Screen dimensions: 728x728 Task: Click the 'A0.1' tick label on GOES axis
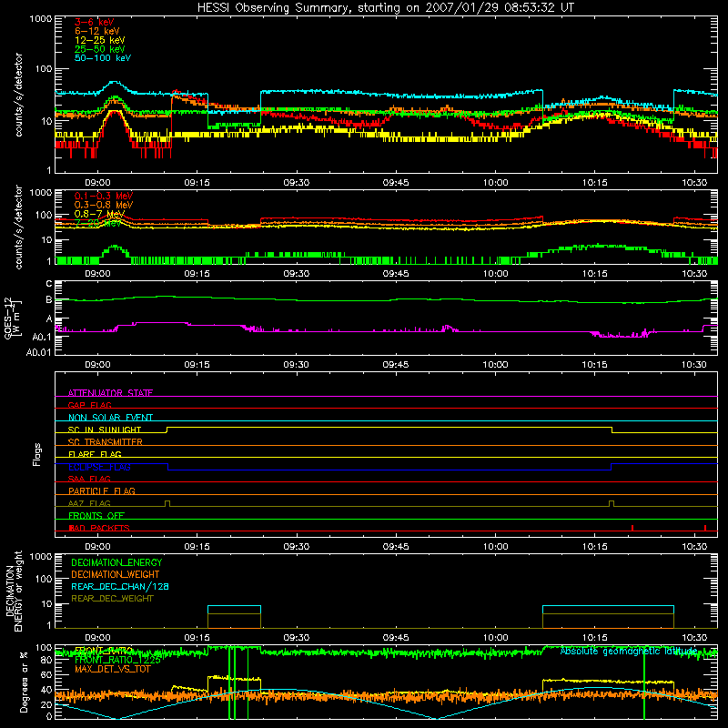coord(42,337)
